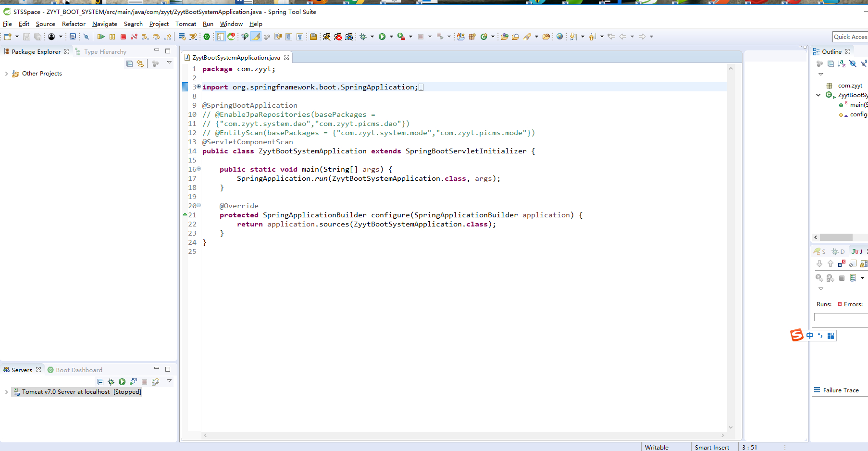Click Sort alphabetically icon in Outline
868x451 pixels.
[842, 63]
